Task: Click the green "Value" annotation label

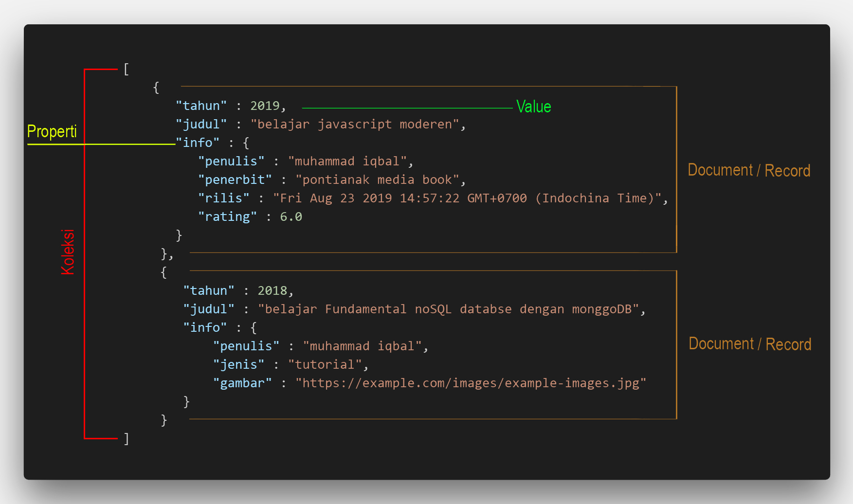Action: [533, 107]
